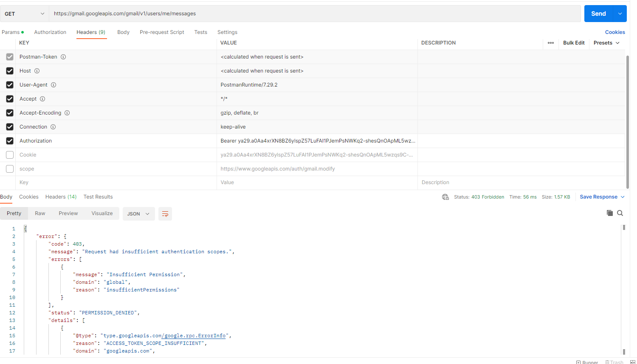Click the User-Agent info icon

pos(54,85)
